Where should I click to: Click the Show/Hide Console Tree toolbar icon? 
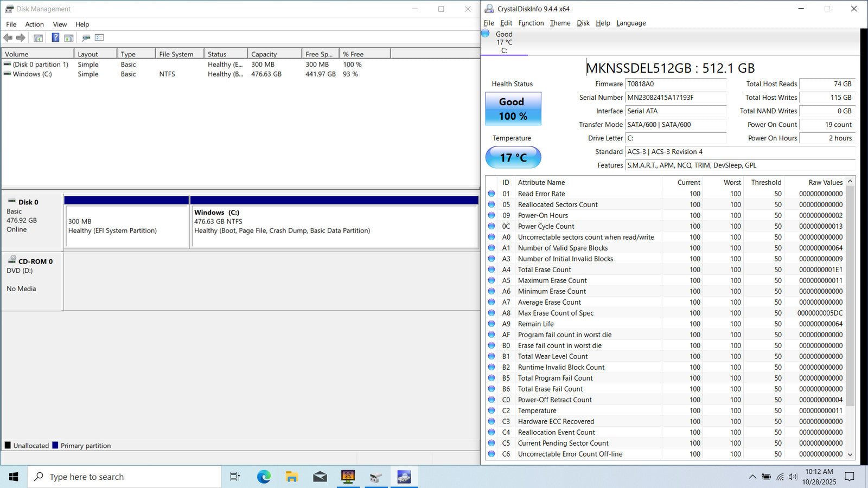(38, 38)
